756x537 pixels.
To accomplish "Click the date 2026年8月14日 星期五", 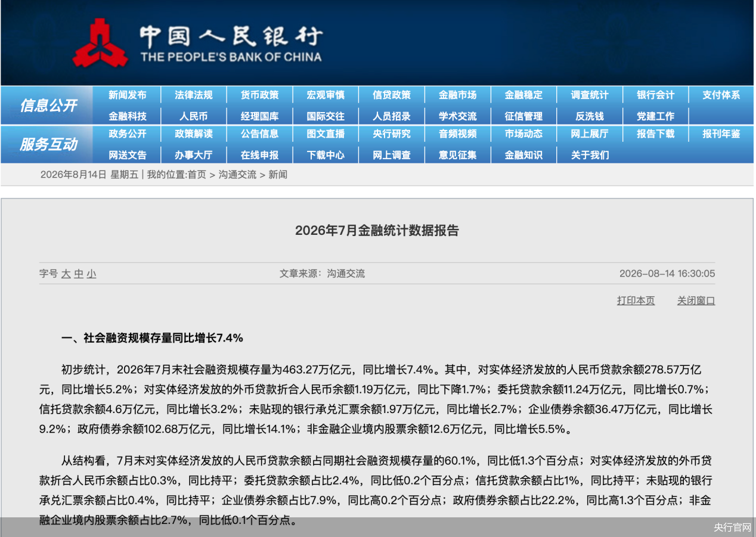I will 89,175.
